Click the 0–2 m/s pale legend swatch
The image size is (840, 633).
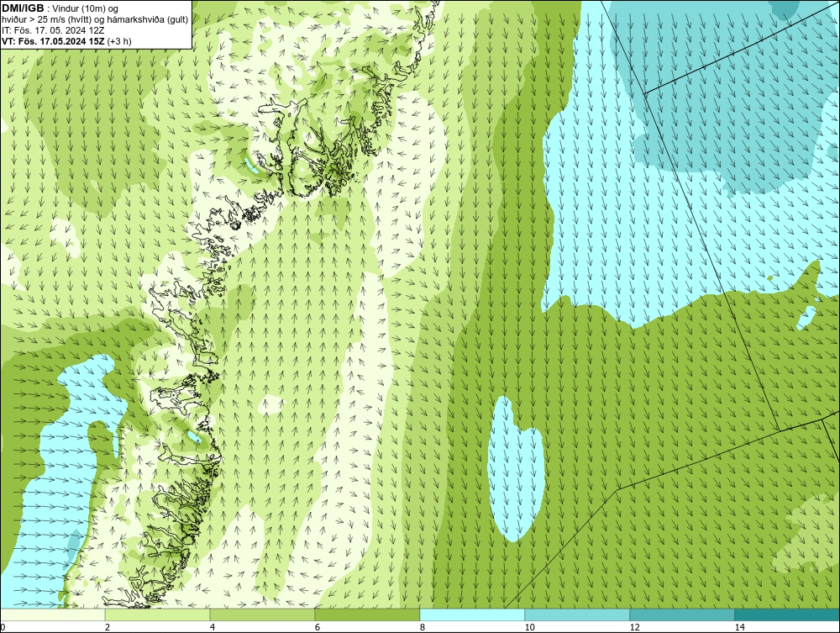(x=52, y=615)
